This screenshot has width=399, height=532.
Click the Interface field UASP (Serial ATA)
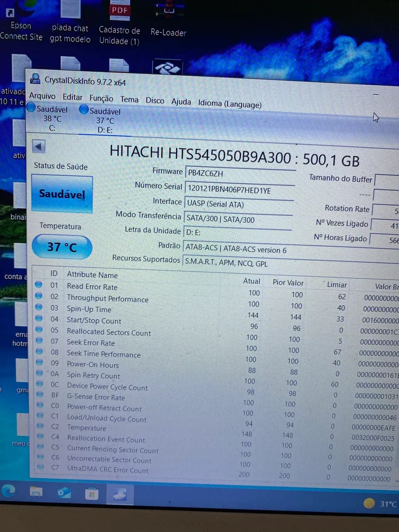click(x=239, y=204)
